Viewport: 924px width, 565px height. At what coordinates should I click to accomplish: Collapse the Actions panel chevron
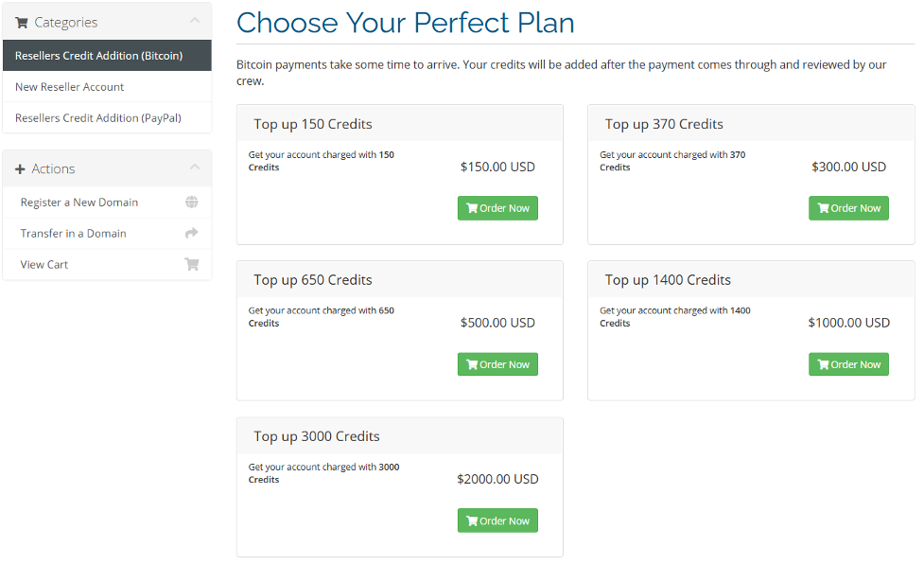(x=195, y=167)
